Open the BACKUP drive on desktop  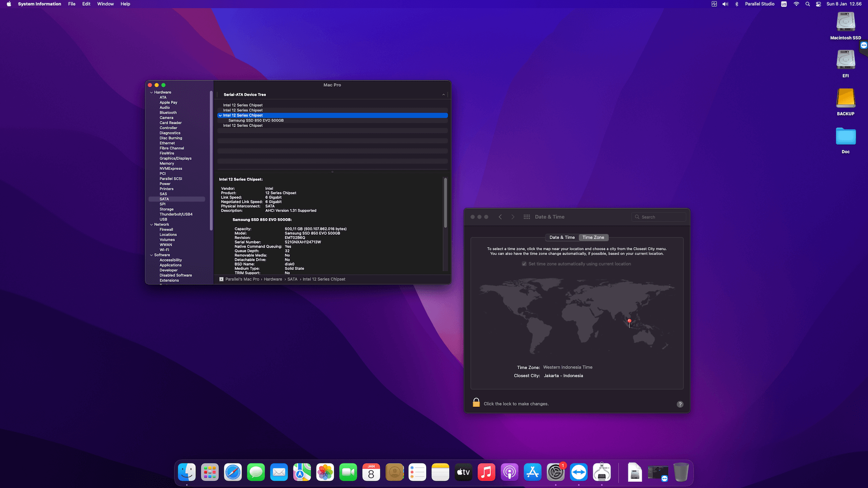point(845,102)
